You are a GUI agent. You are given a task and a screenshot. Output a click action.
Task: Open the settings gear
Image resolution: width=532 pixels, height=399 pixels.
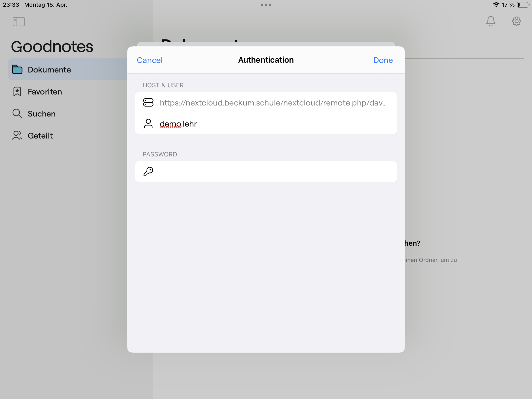(516, 21)
